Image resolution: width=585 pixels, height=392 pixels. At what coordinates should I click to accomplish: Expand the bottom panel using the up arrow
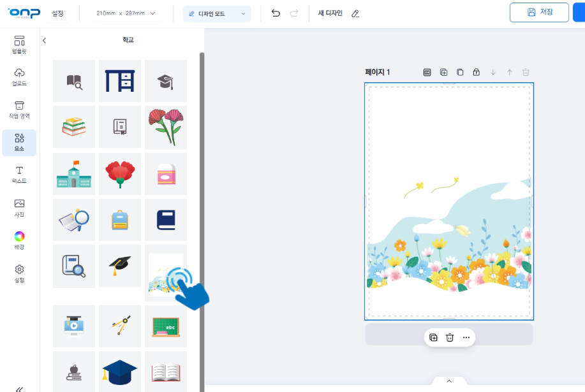pyautogui.click(x=448, y=381)
